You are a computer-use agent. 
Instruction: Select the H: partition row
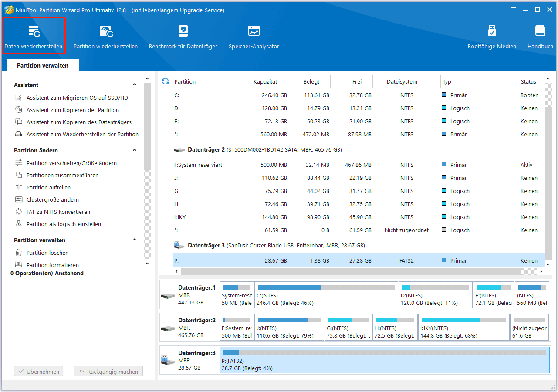tap(358, 204)
